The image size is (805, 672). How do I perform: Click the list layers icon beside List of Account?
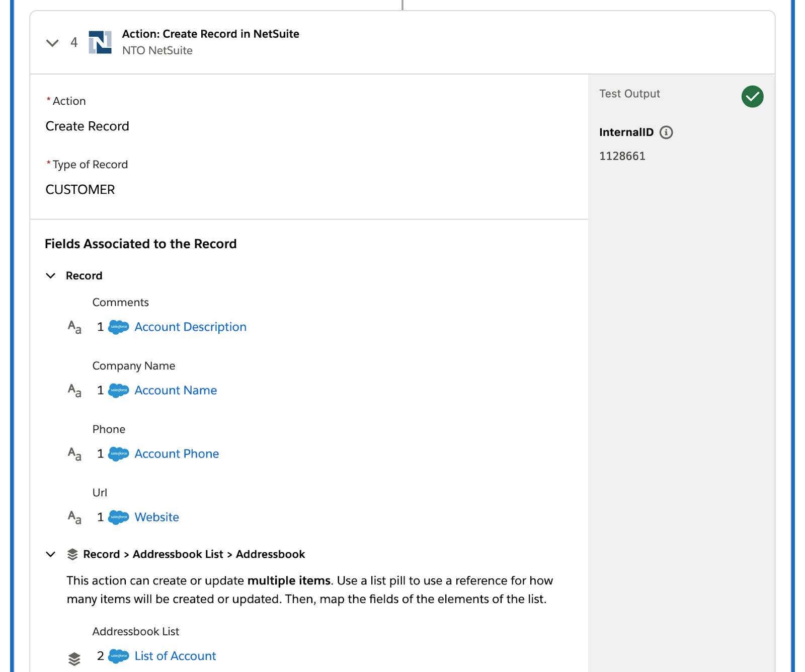tap(74, 659)
